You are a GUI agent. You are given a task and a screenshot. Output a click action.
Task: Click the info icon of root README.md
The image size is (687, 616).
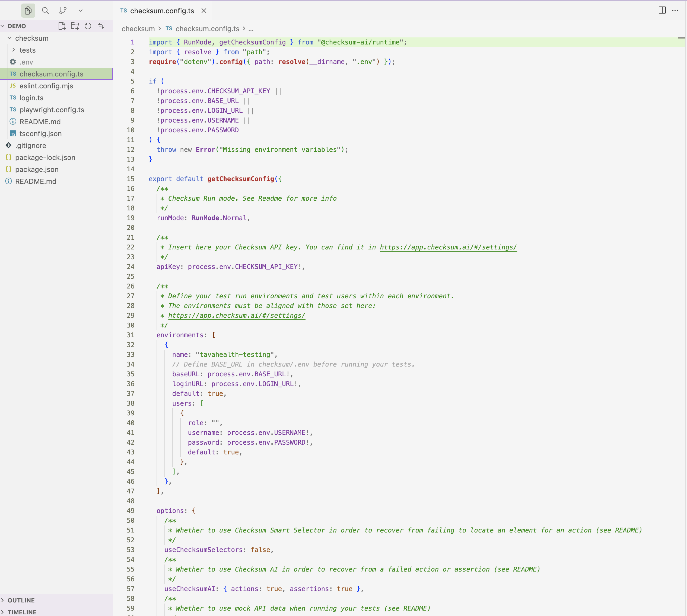[x=8, y=181]
